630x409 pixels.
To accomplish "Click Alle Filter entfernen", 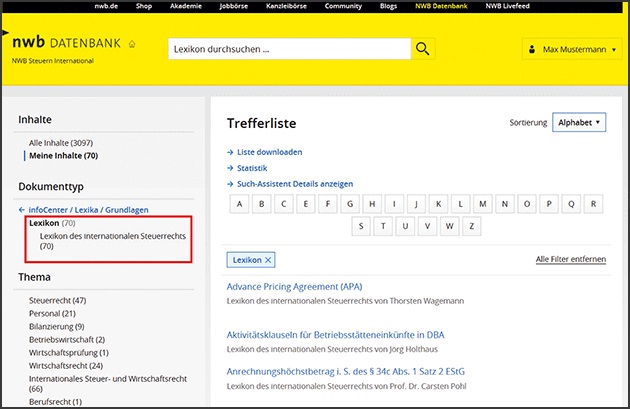I will (x=571, y=259).
